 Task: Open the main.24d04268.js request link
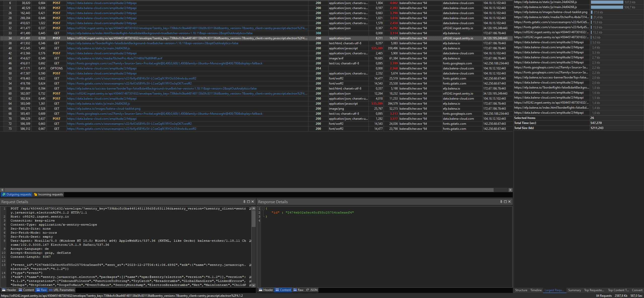coord(98,48)
